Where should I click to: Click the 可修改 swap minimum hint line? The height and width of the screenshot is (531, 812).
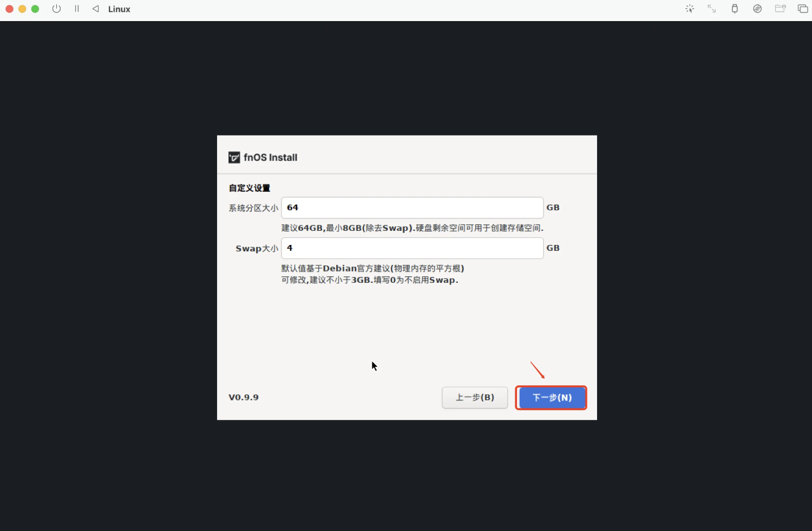click(370, 280)
